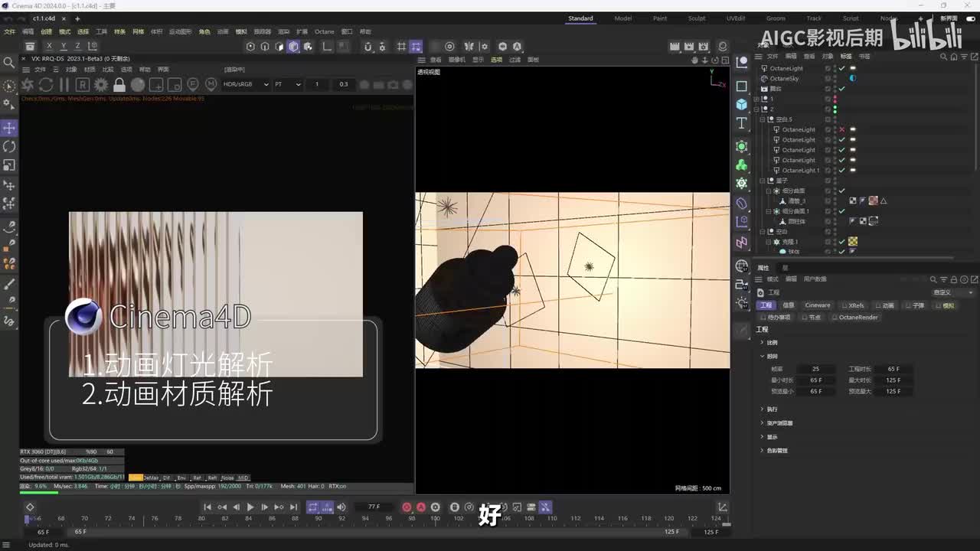Screen dimensions: 980x551
Task: Open the Octane menu in menu bar
Action: click(325, 31)
